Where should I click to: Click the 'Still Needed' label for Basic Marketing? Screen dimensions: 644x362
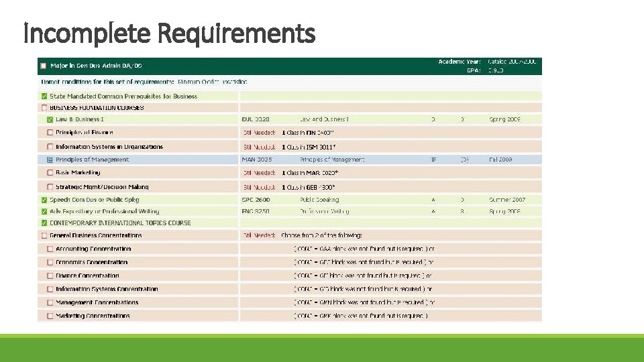coord(259,173)
